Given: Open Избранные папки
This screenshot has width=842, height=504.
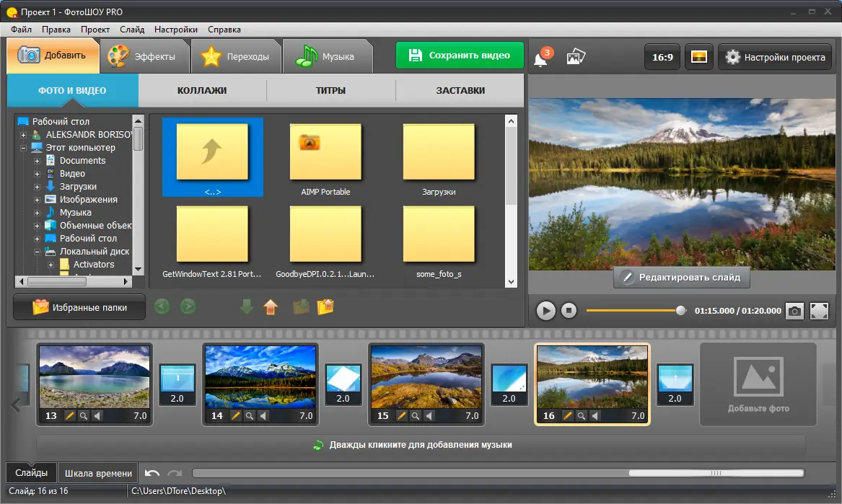Looking at the screenshot, I should (x=79, y=307).
